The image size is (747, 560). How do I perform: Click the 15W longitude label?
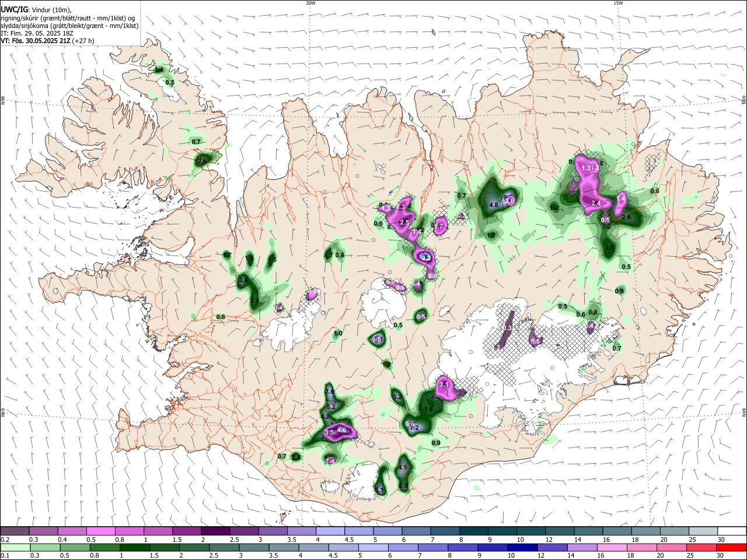coord(618,3)
